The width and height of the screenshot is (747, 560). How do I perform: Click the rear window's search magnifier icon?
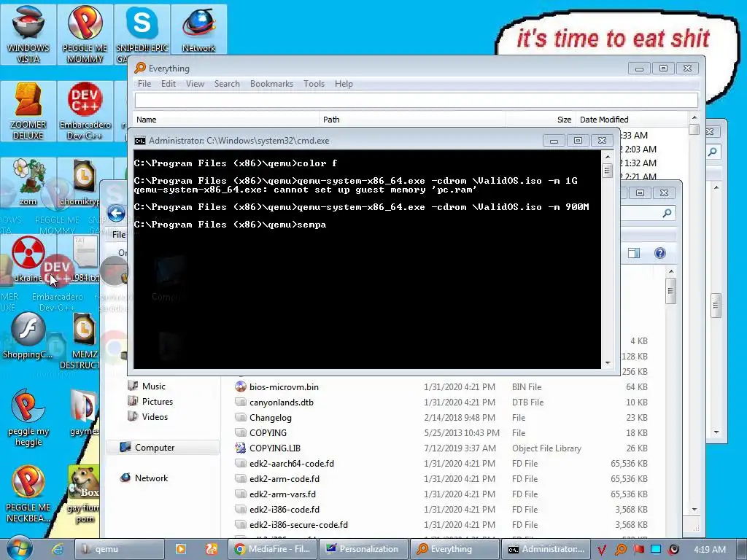coord(712,152)
